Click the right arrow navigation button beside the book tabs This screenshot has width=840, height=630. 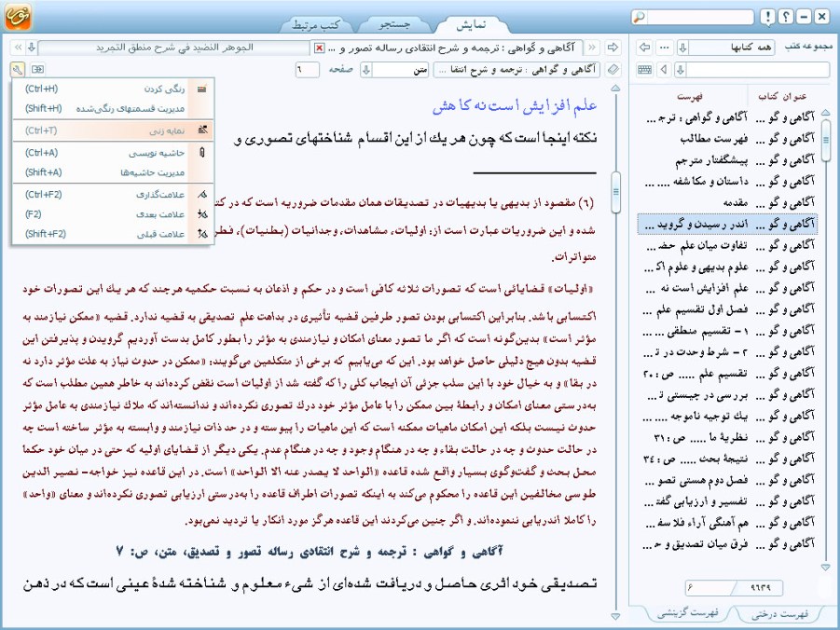click(x=613, y=48)
